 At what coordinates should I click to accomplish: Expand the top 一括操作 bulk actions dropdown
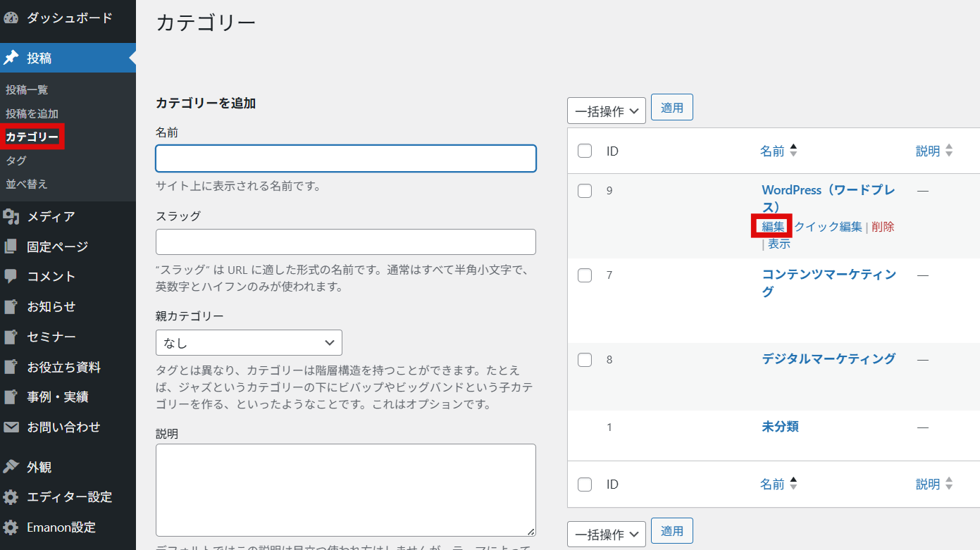[606, 111]
